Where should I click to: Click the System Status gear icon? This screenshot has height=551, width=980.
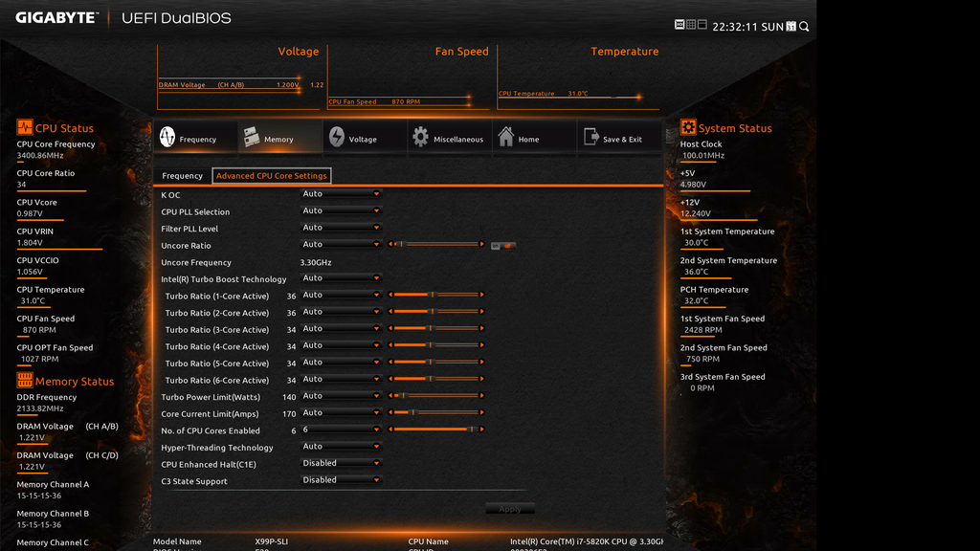[687, 127]
